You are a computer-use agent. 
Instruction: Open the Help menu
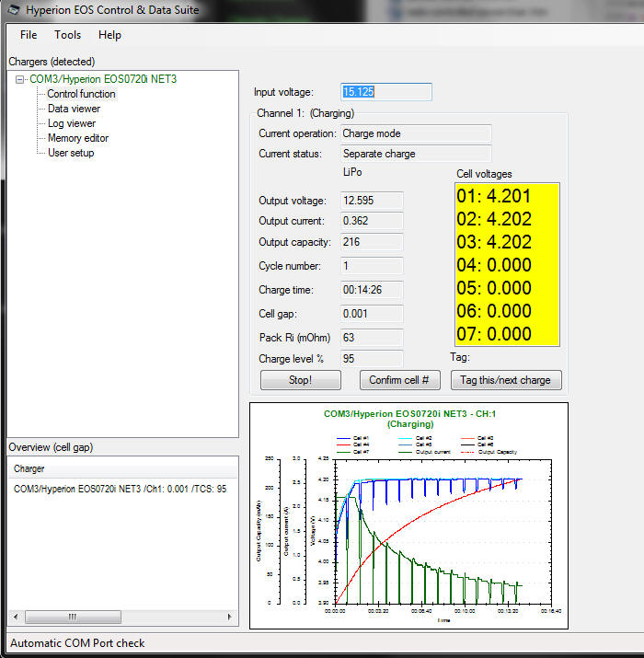click(x=109, y=35)
